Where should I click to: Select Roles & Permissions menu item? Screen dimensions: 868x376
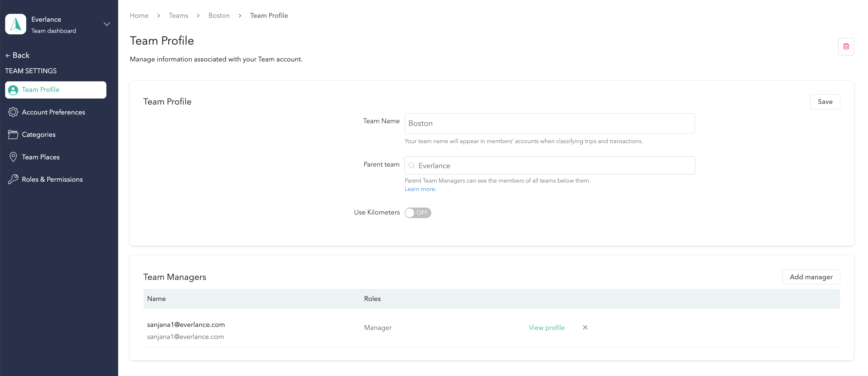[52, 179]
